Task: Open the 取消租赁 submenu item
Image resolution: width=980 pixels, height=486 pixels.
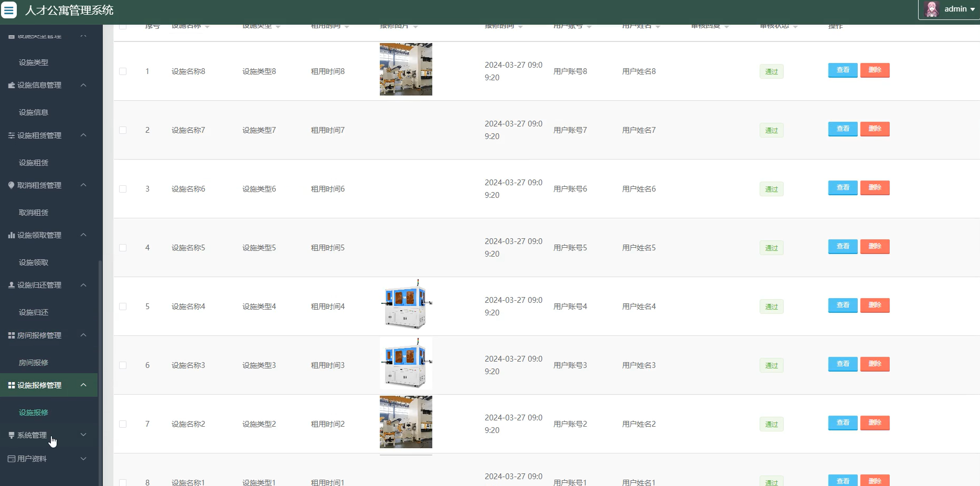Action: point(34,213)
